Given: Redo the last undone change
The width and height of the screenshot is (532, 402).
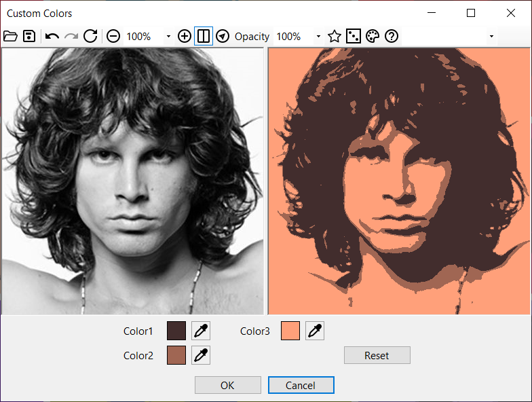Looking at the screenshot, I should point(71,36).
